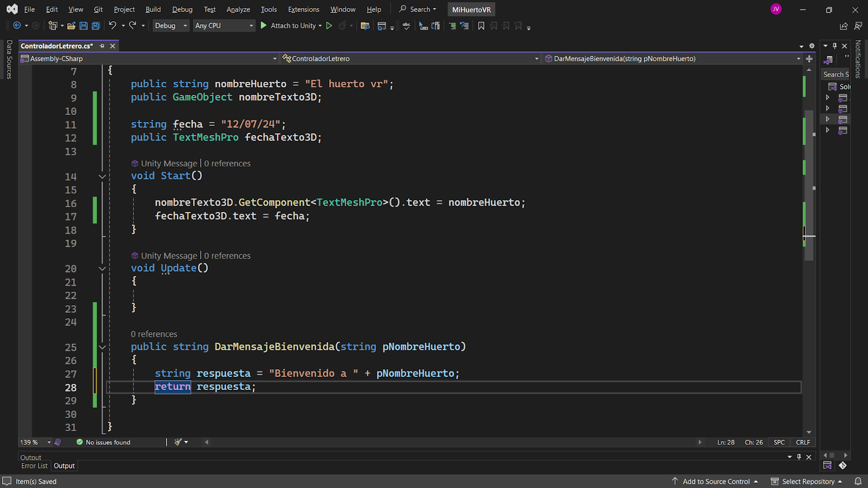The height and width of the screenshot is (488, 868).
Task: Toggle the editor split window handle
Action: [x=809, y=59]
